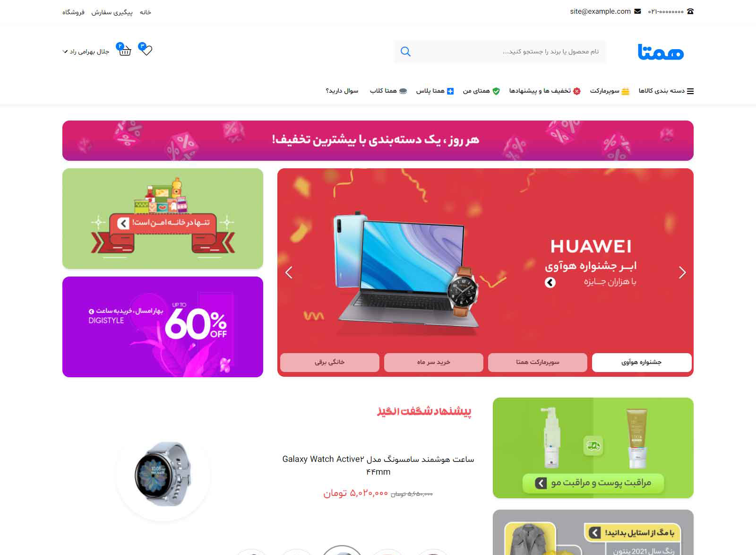The image size is (756, 555).
Task: Click the پیگیری سفارش link
Action: (x=112, y=12)
